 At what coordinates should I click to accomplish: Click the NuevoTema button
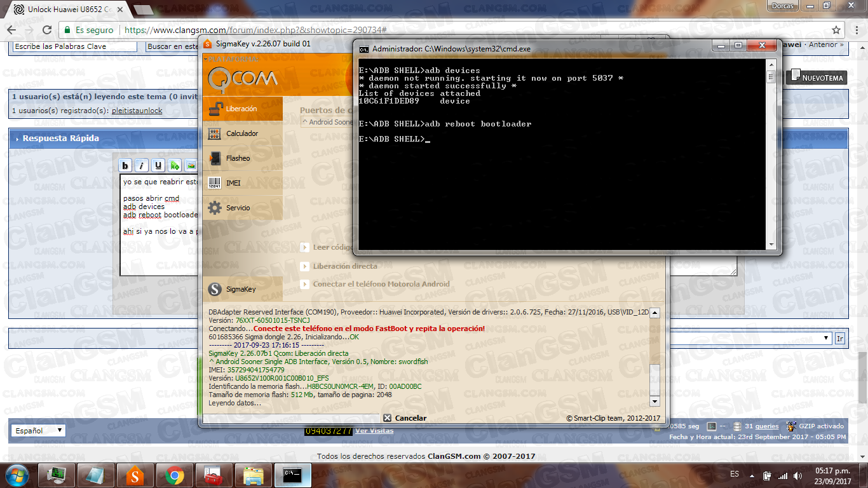(817, 78)
